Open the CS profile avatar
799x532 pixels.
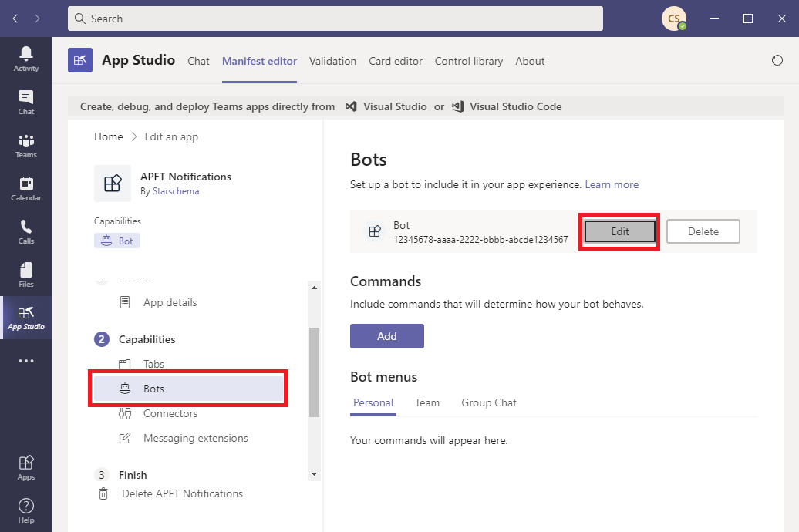[x=673, y=19]
